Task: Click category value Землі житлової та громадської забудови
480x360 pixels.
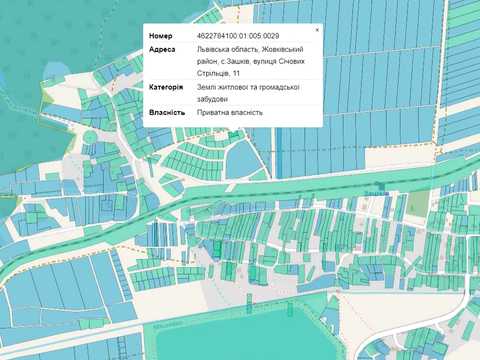Action: pyautogui.click(x=248, y=93)
